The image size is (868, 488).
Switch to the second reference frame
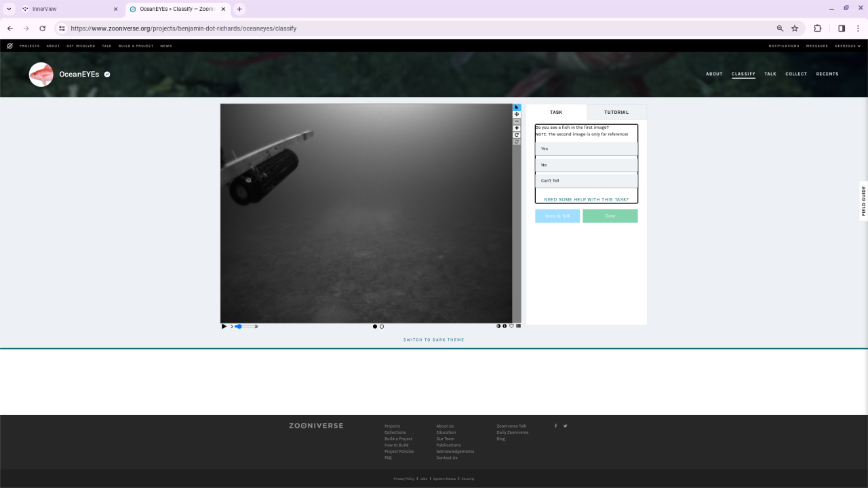(x=382, y=327)
